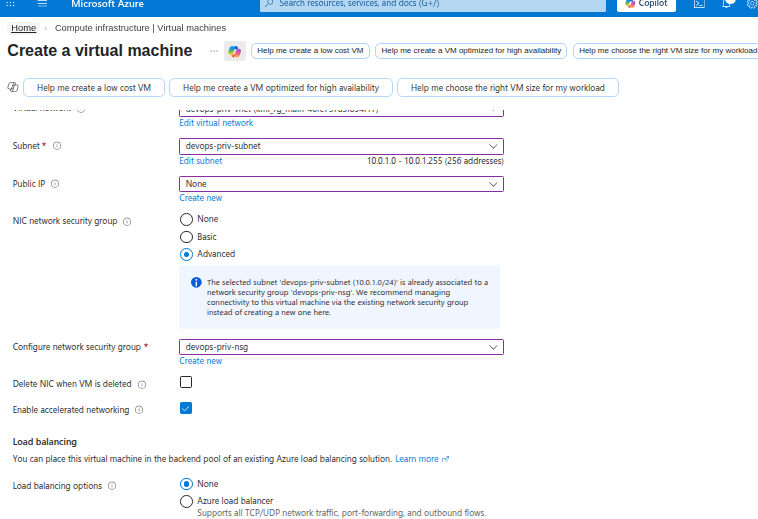Open the notifications bell icon
This screenshot has height=519, width=758.
click(x=727, y=4)
